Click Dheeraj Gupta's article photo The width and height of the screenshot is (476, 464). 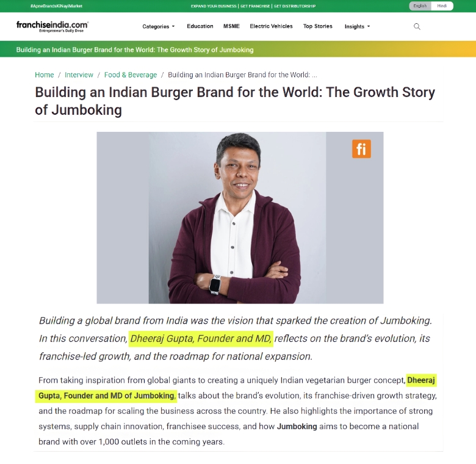click(240, 218)
